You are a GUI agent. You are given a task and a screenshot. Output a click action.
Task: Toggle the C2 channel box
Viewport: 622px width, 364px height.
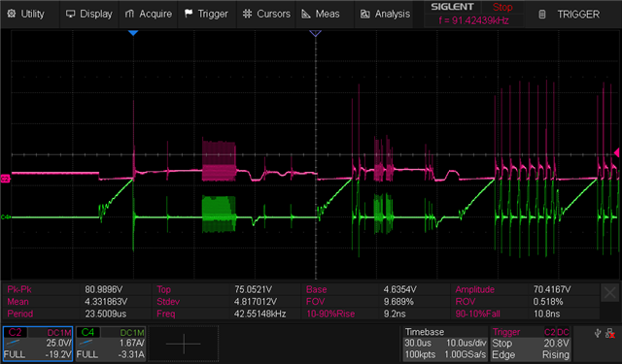tap(38, 344)
